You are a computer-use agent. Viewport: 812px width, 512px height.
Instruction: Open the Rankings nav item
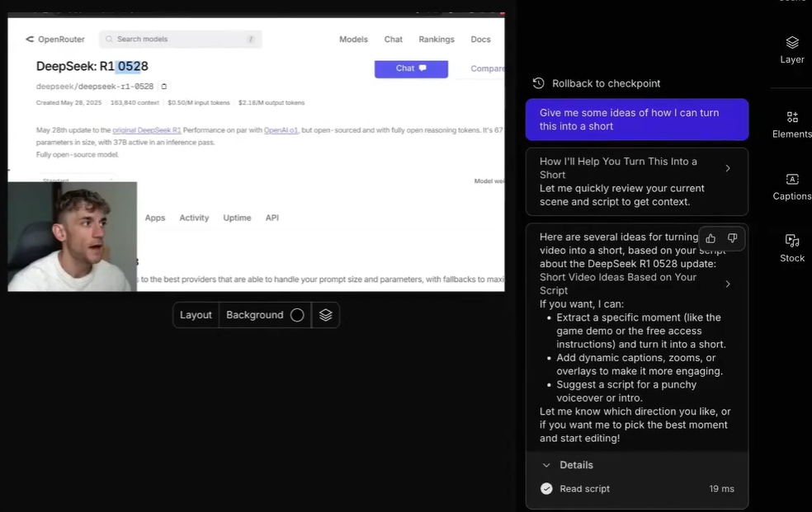coord(437,40)
